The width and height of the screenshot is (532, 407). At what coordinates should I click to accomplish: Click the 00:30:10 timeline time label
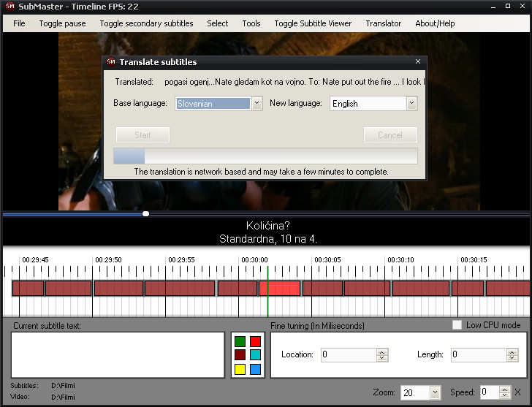pyautogui.click(x=400, y=260)
